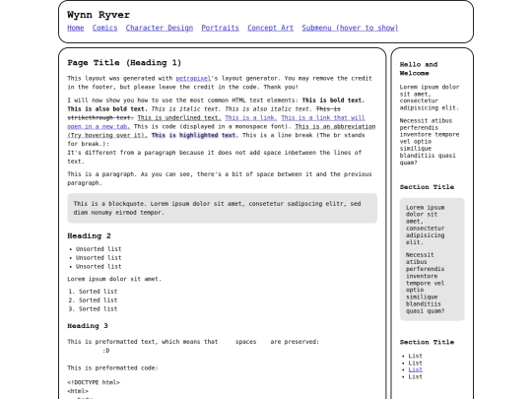Click the blockquote starting 'This is a blockquote'

pyautogui.click(x=223, y=208)
